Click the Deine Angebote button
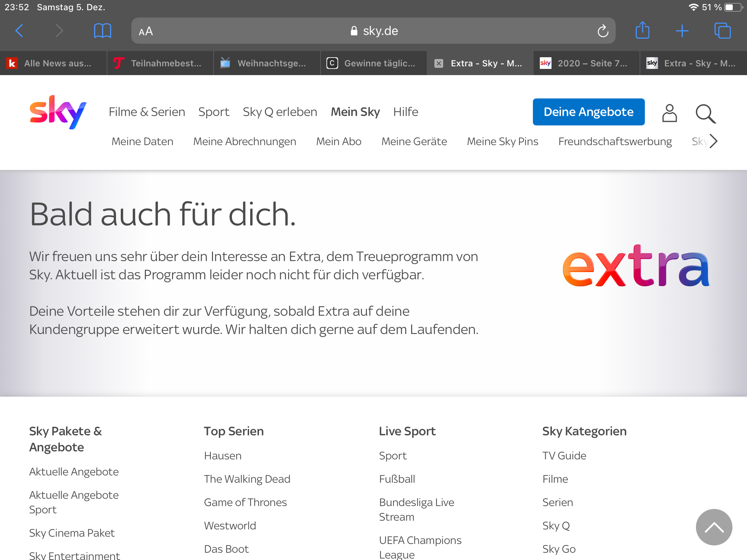The height and width of the screenshot is (560, 747). pyautogui.click(x=588, y=112)
